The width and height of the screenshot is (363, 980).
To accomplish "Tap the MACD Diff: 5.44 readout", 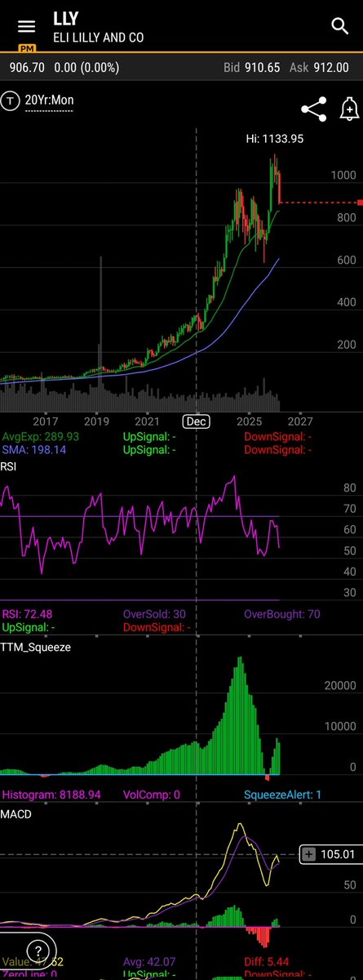I will (x=269, y=962).
